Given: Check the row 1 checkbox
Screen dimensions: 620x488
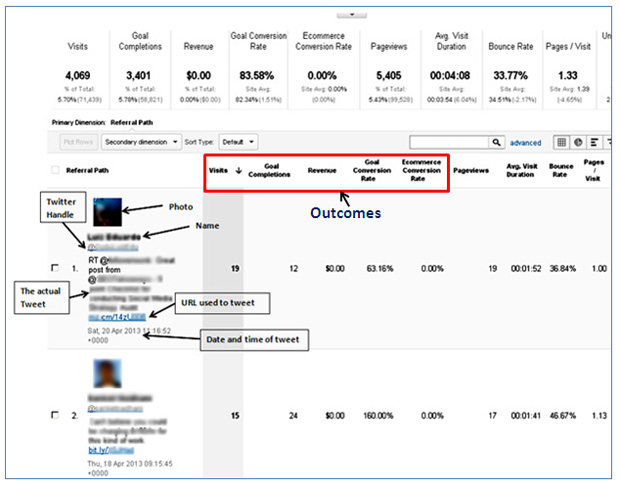Looking at the screenshot, I should coord(55,268).
